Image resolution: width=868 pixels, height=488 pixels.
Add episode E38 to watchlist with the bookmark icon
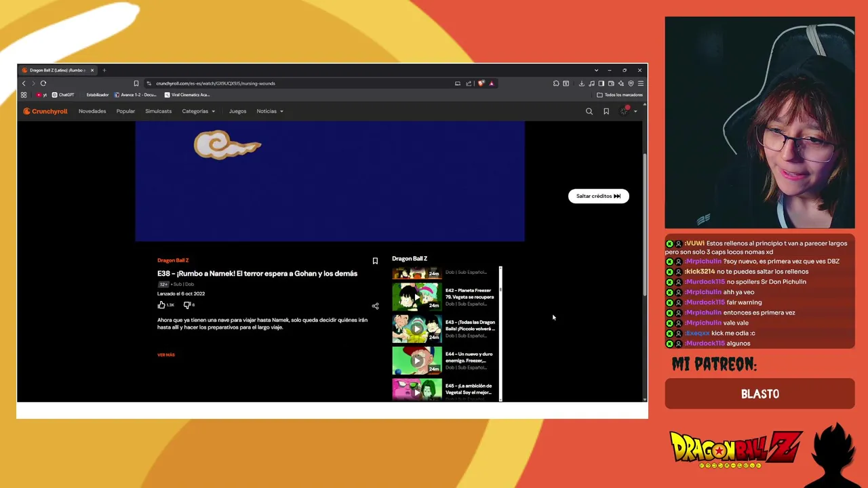tap(375, 261)
